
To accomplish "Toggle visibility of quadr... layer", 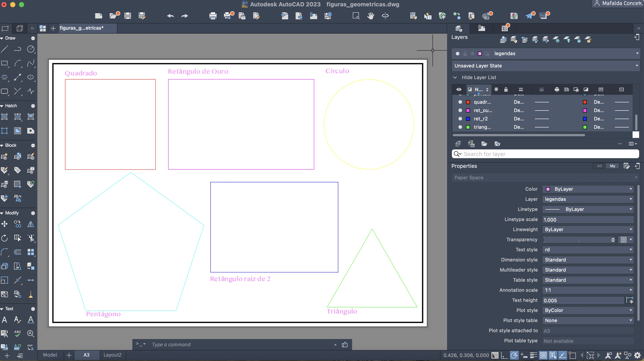I will [460, 102].
